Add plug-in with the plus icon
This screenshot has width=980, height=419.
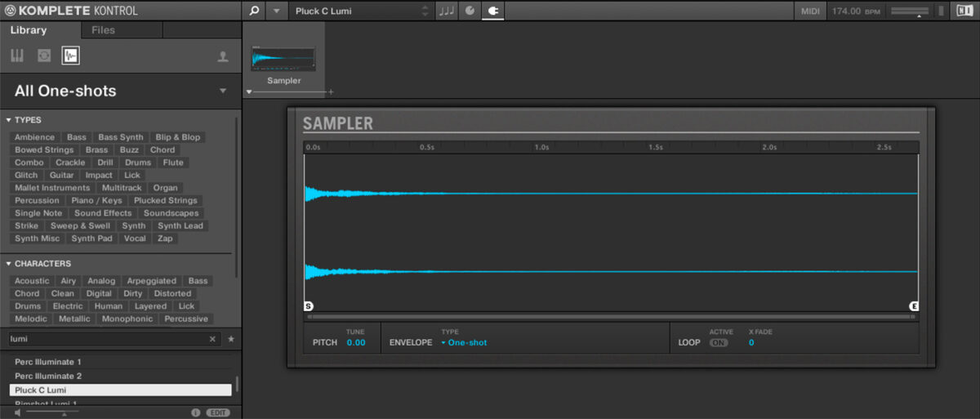coord(331,92)
